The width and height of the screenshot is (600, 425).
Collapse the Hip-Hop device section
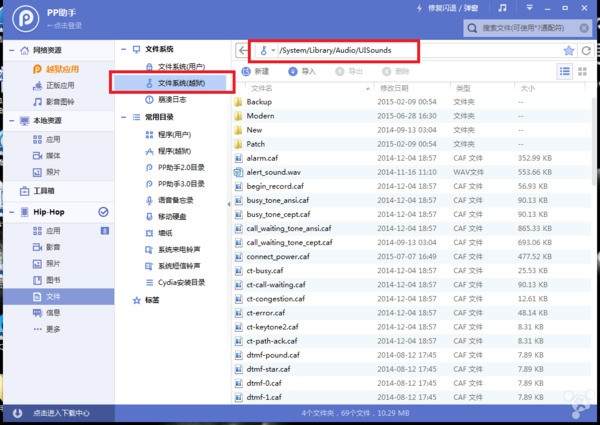(x=11, y=212)
